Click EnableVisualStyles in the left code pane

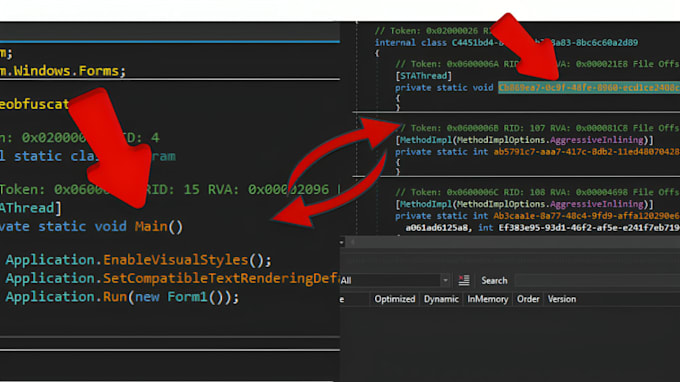click(x=175, y=260)
